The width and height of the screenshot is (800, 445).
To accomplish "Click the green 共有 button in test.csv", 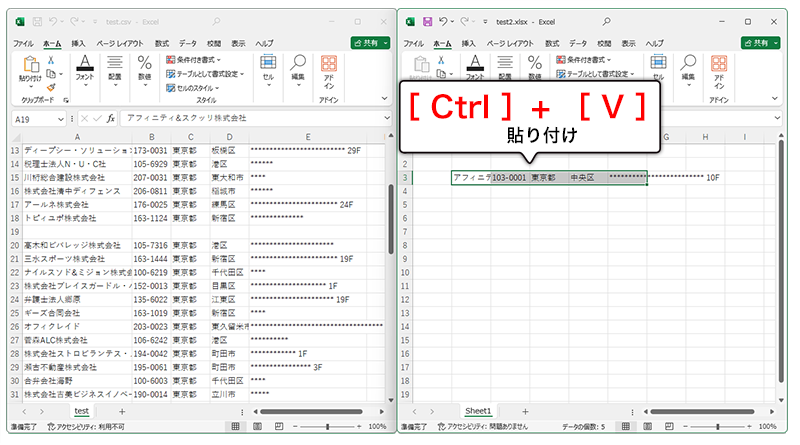I will tap(369, 43).
